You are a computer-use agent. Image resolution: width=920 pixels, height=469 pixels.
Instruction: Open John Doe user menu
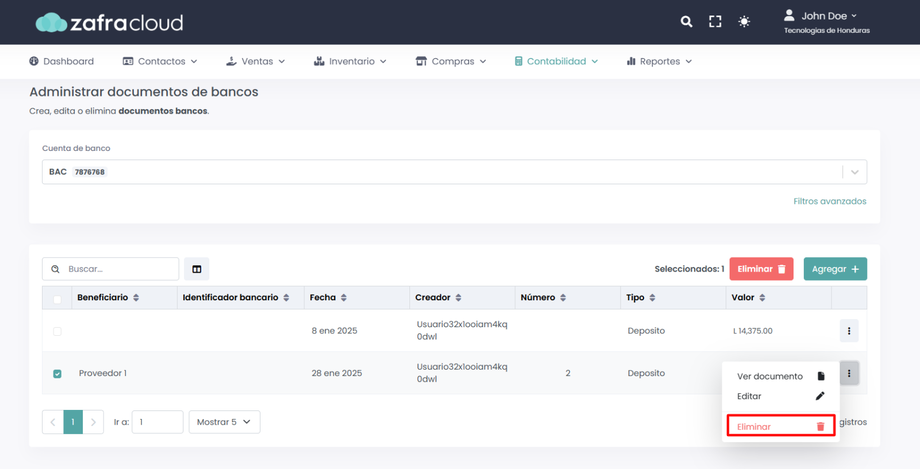(x=828, y=16)
